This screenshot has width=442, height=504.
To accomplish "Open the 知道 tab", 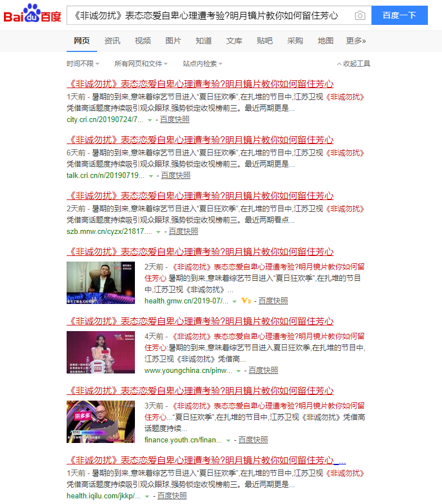I will pos(204,41).
